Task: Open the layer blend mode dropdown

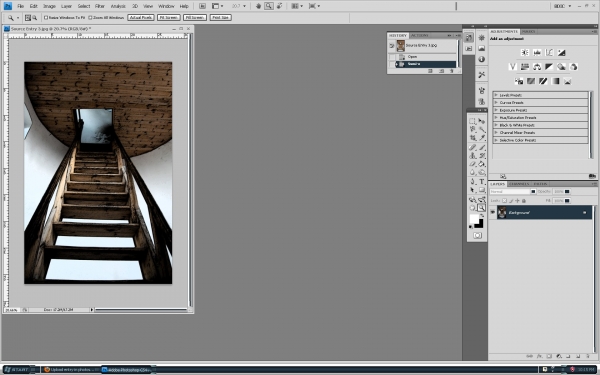Action: [513, 191]
